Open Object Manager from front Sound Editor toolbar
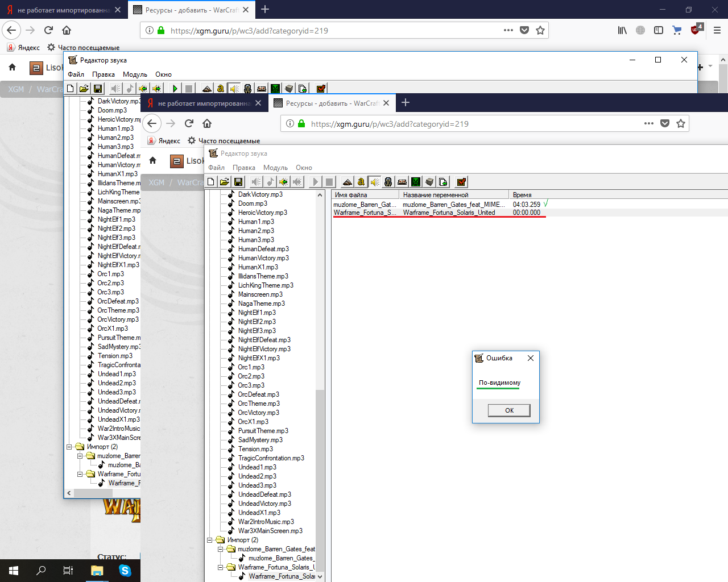The width and height of the screenshot is (728, 582). [x=429, y=182]
